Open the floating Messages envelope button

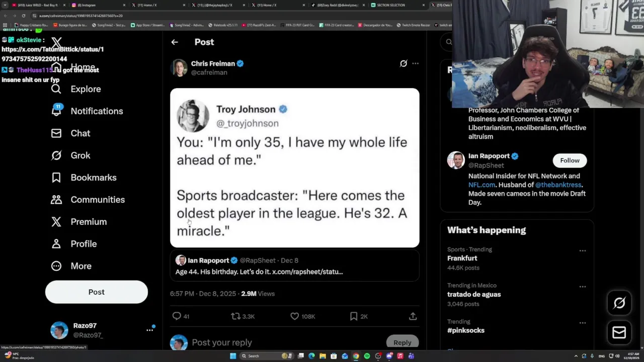tap(619, 332)
